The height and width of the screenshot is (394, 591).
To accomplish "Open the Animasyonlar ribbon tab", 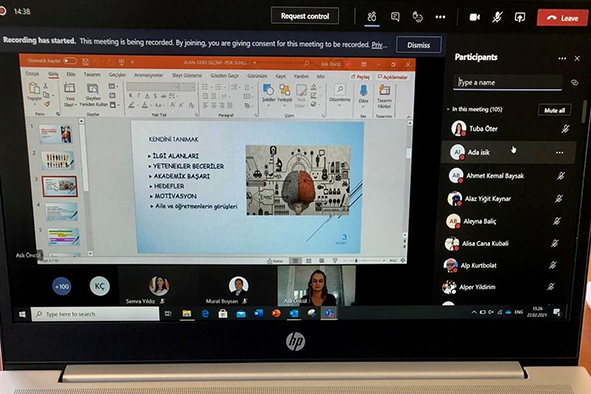I will [149, 75].
